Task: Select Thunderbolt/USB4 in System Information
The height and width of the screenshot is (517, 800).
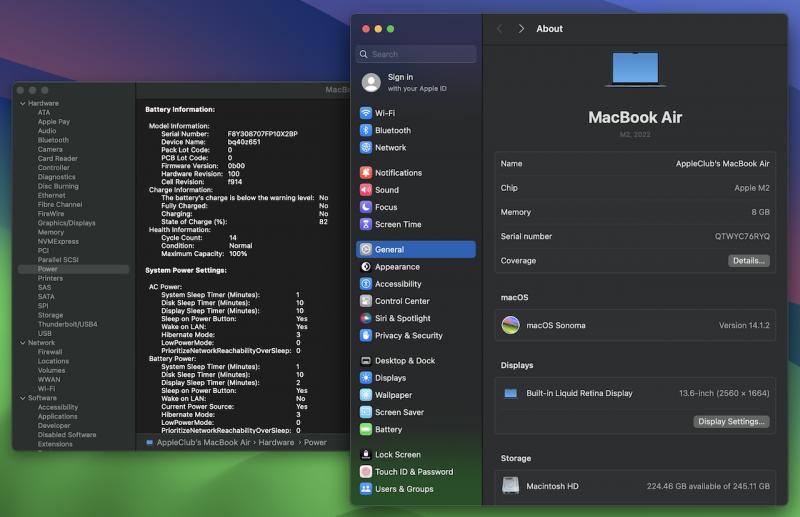Action: [x=67, y=324]
